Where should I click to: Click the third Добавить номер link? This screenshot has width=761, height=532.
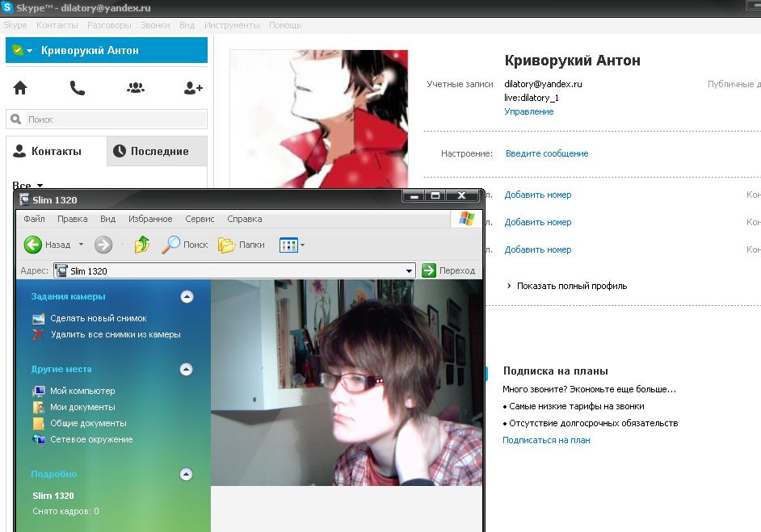(538, 249)
